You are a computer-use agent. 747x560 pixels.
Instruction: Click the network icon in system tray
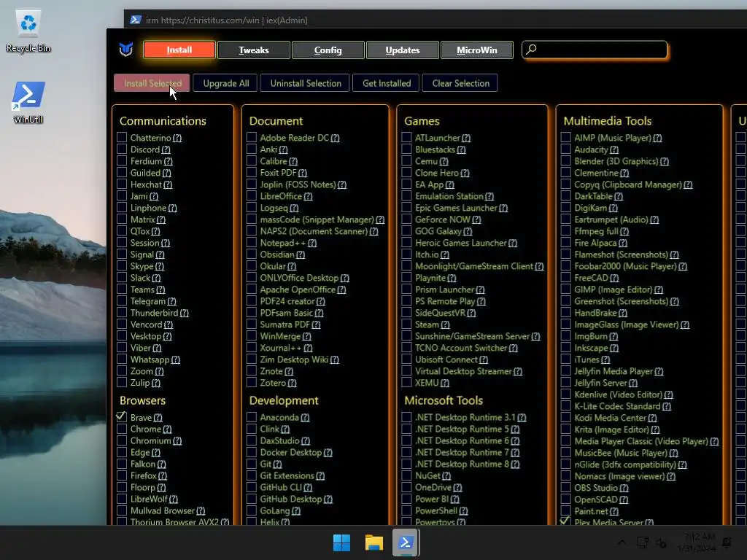642,542
